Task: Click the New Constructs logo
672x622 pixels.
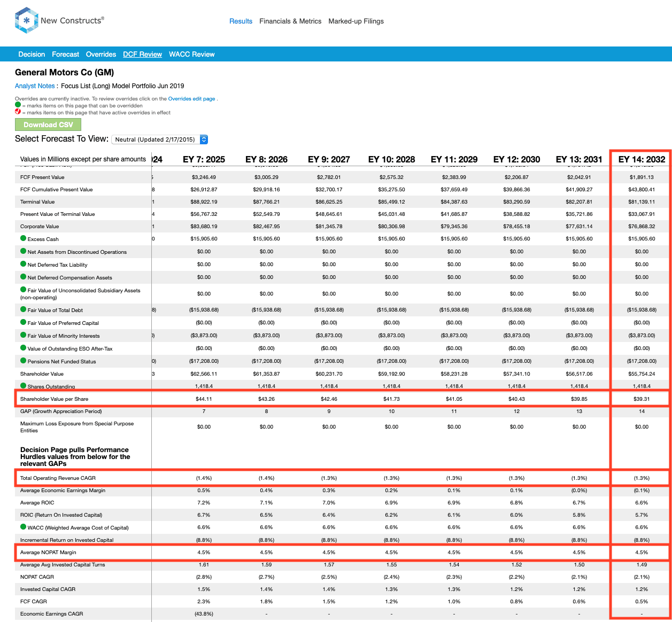Action: pos(59,21)
